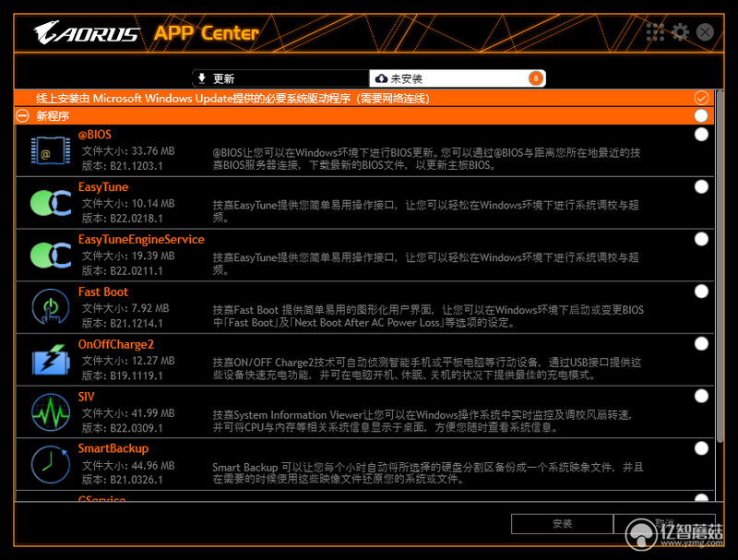Open the app grid menu icon
Viewport: 738px width, 560px height.
pyautogui.click(x=655, y=32)
